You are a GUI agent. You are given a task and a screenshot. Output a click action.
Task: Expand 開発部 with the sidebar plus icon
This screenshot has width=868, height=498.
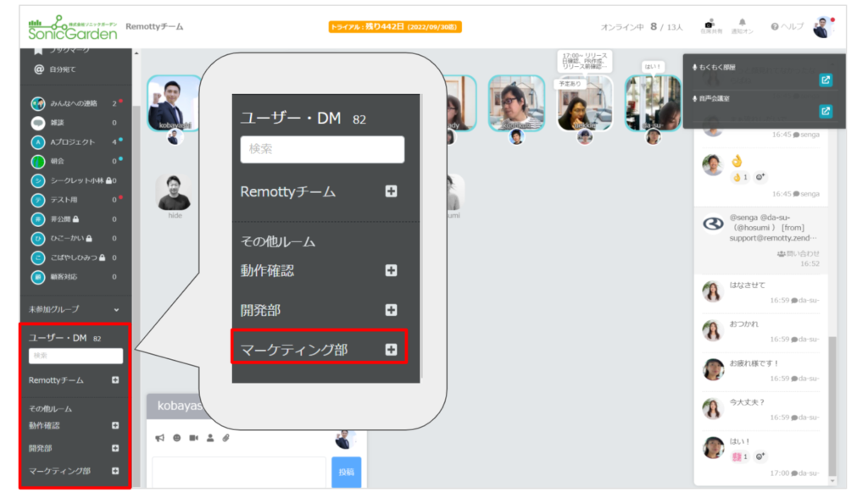click(x=115, y=448)
